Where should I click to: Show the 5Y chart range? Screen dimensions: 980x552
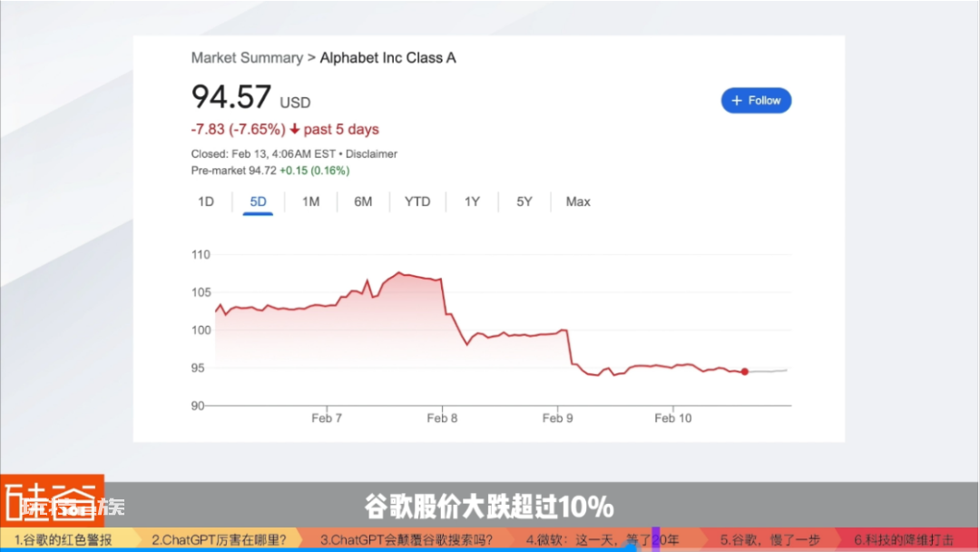tap(524, 202)
